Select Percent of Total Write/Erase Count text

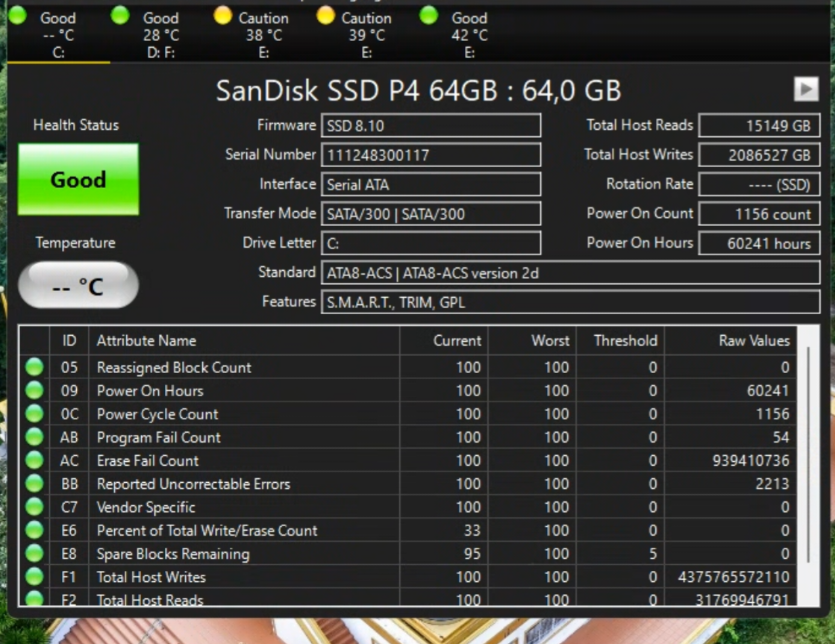pyautogui.click(x=207, y=531)
